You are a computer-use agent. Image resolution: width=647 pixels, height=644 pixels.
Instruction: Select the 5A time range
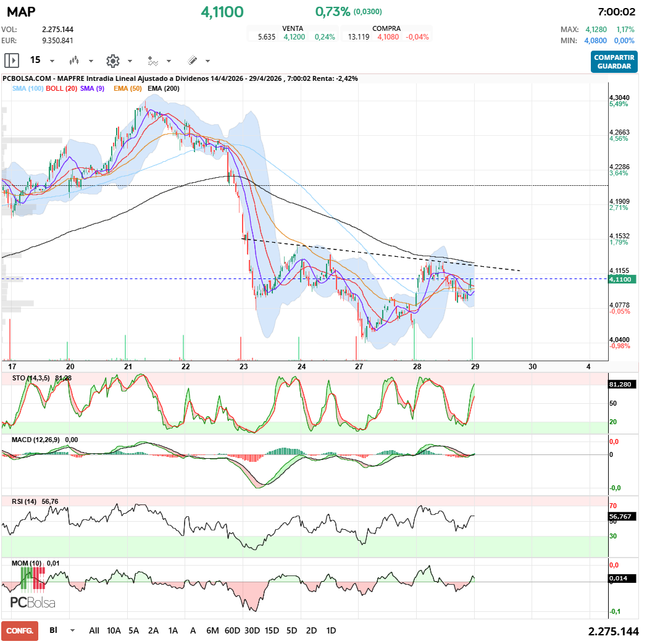[x=133, y=630]
